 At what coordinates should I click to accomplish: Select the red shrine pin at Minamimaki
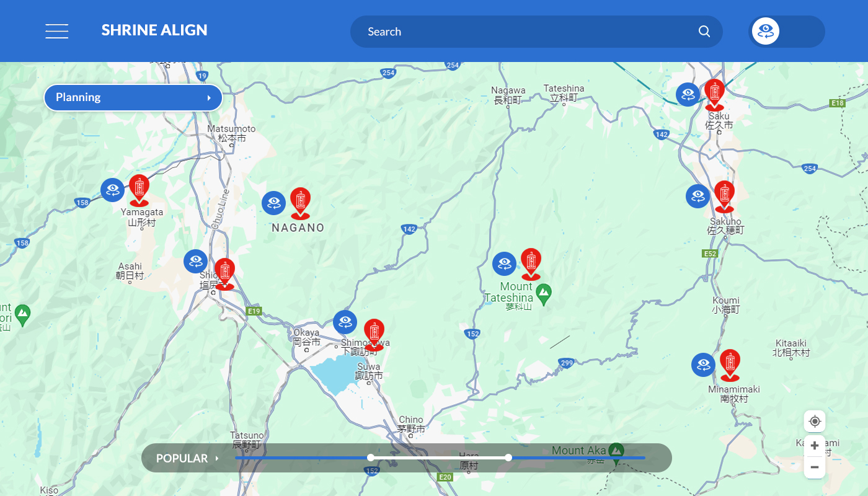730,365
